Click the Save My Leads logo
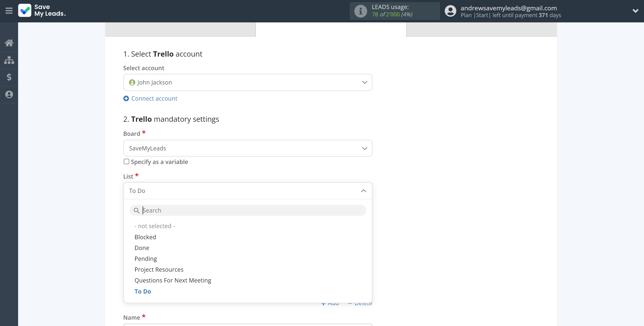This screenshot has width=644, height=326. (x=42, y=11)
